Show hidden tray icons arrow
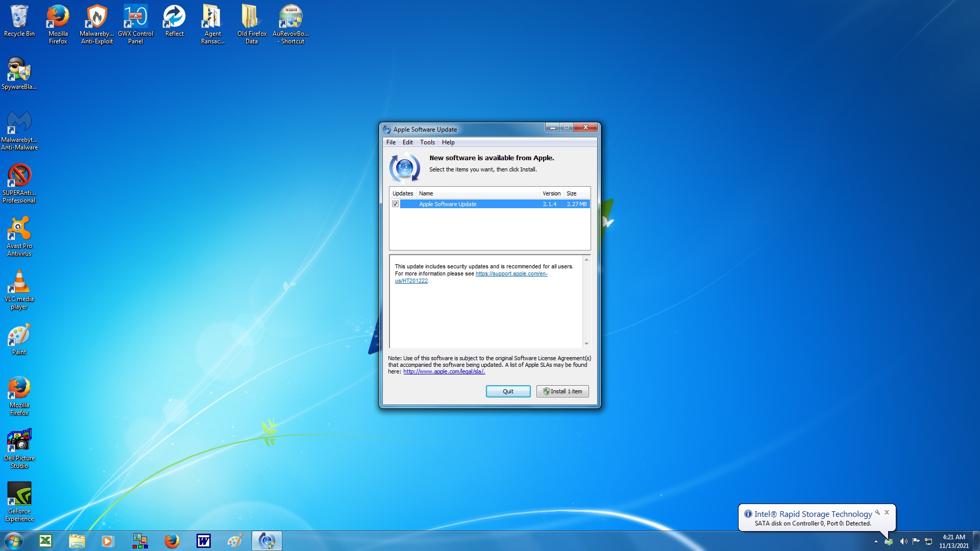Screen dimensions: 980x551 (876, 541)
